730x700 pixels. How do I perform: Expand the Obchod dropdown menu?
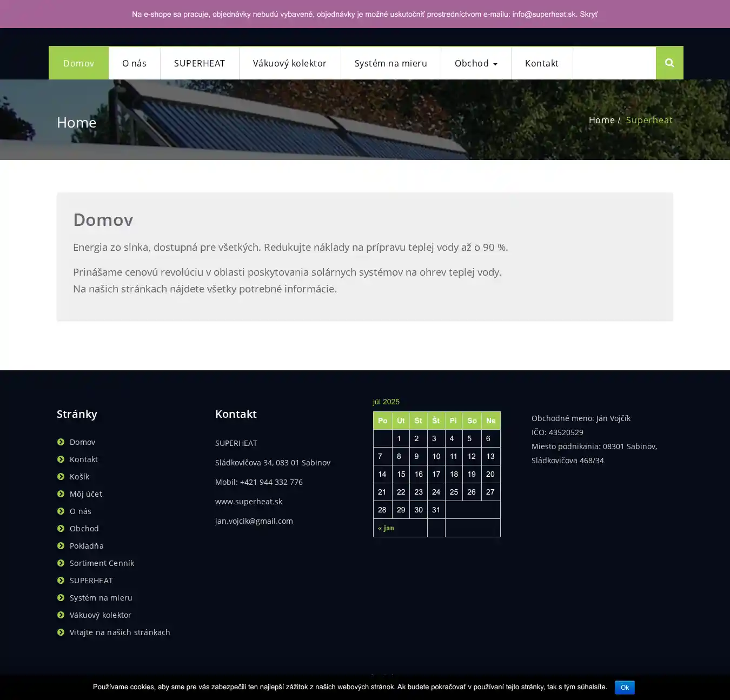pyautogui.click(x=476, y=63)
